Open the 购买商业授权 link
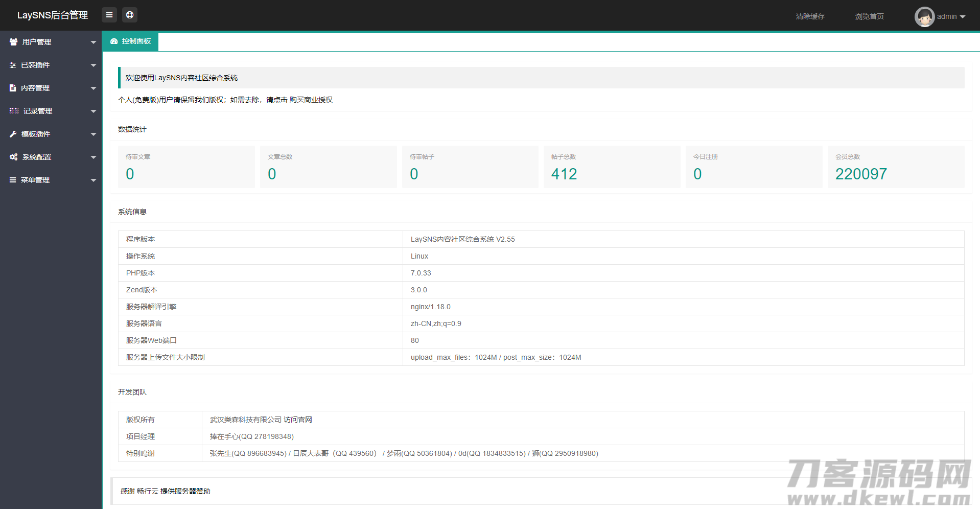 pyautogui.click(x=311, y=100)
